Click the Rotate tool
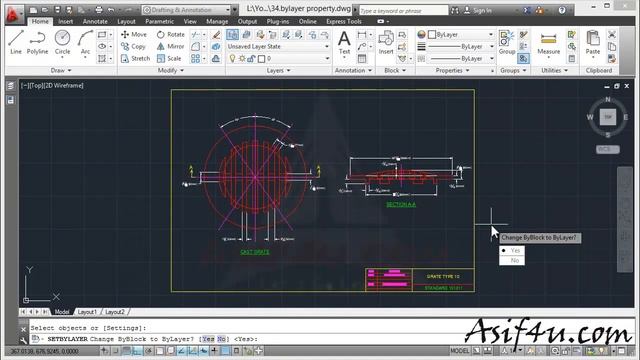The height and width of the screenshot is (360, 640). 171,34
